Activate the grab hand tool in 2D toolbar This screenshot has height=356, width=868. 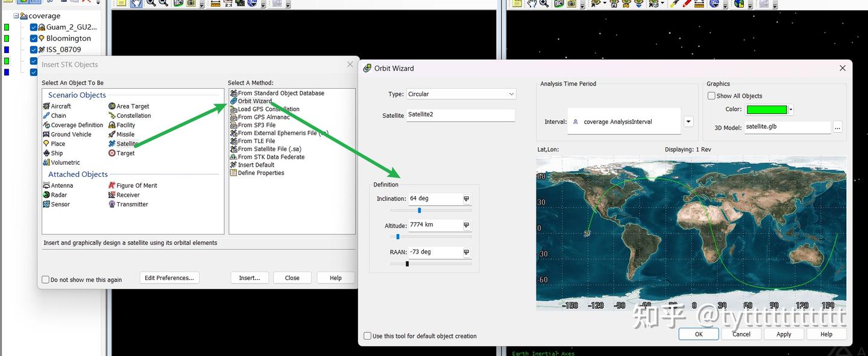136,3
